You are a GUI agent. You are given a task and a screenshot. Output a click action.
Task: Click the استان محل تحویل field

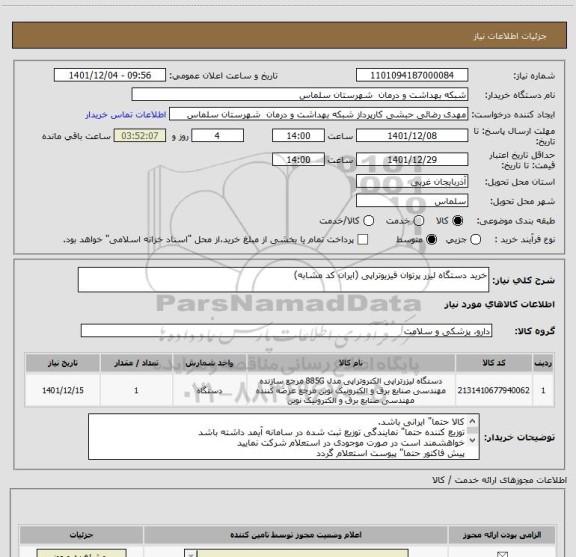click(x=412, y=182)
